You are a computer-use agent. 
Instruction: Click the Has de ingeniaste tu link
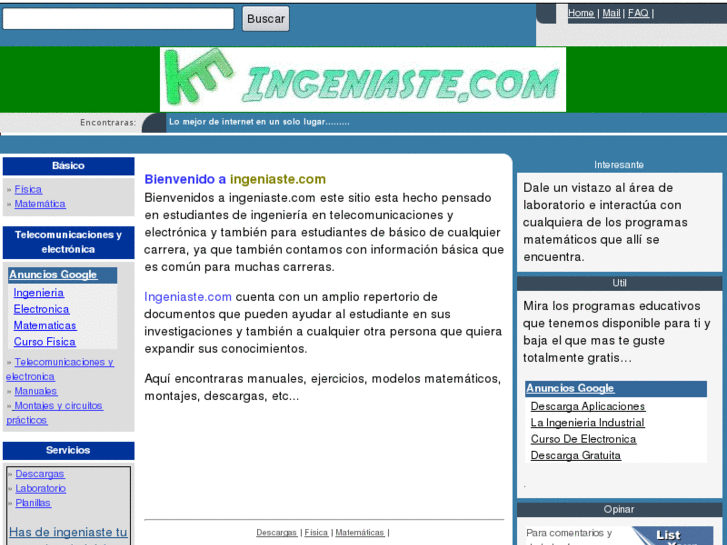coord(68,532)
